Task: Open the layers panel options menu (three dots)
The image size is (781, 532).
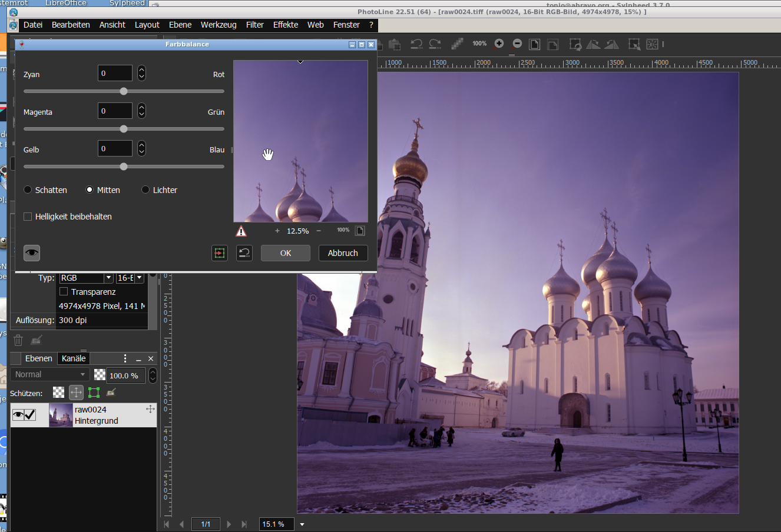Action: click(125, 358)
